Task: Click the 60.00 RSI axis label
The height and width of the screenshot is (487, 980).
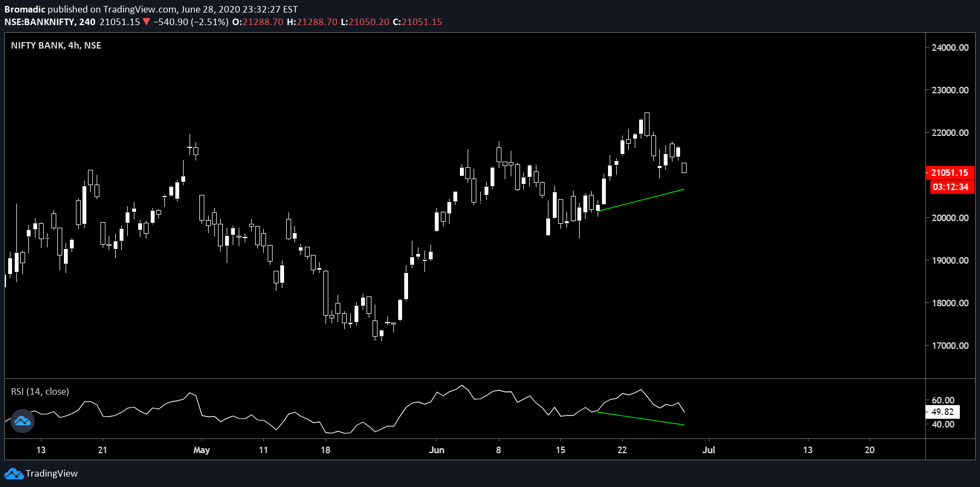Action: click(943, 400)
